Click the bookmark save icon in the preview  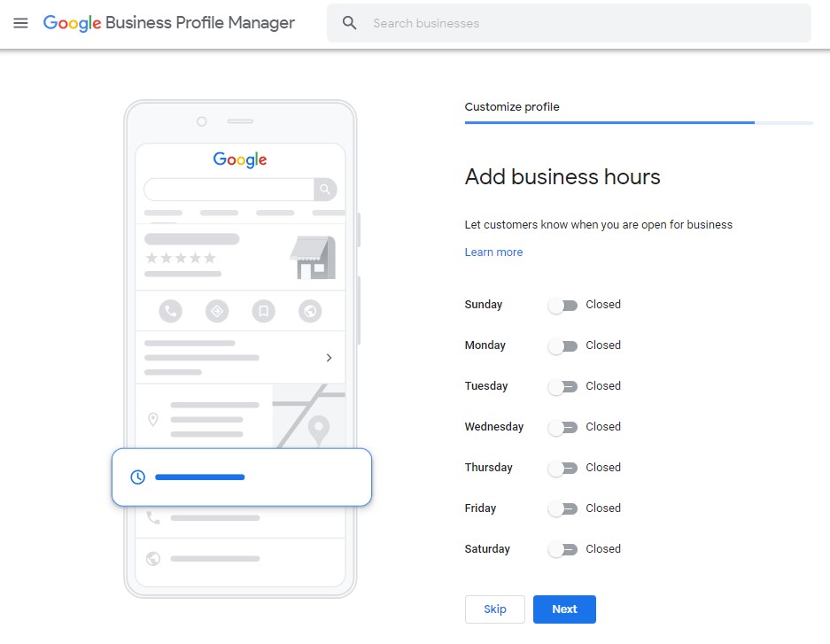[264, 311]
